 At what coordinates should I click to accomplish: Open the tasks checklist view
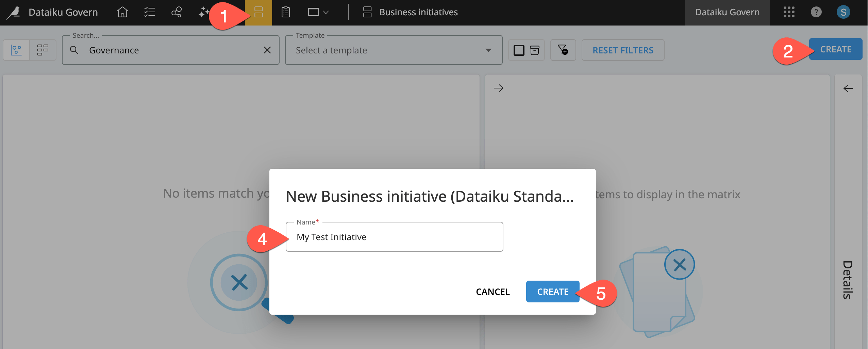(149, 12)
